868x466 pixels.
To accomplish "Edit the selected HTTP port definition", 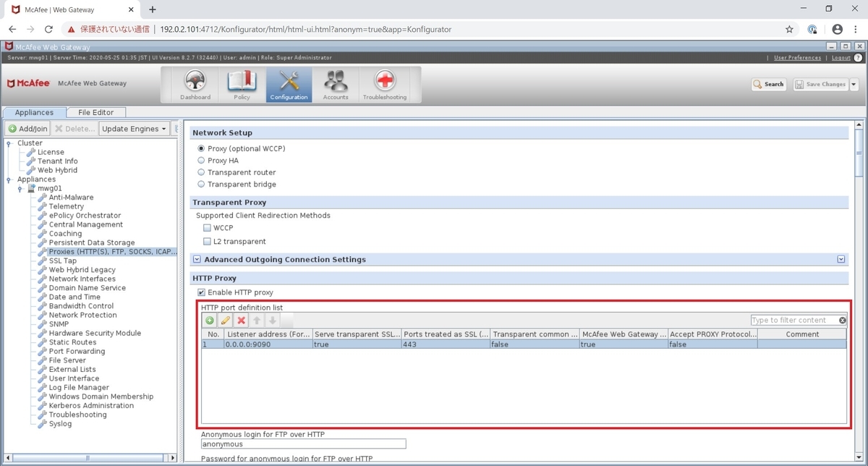I will (x=226, y=321).
